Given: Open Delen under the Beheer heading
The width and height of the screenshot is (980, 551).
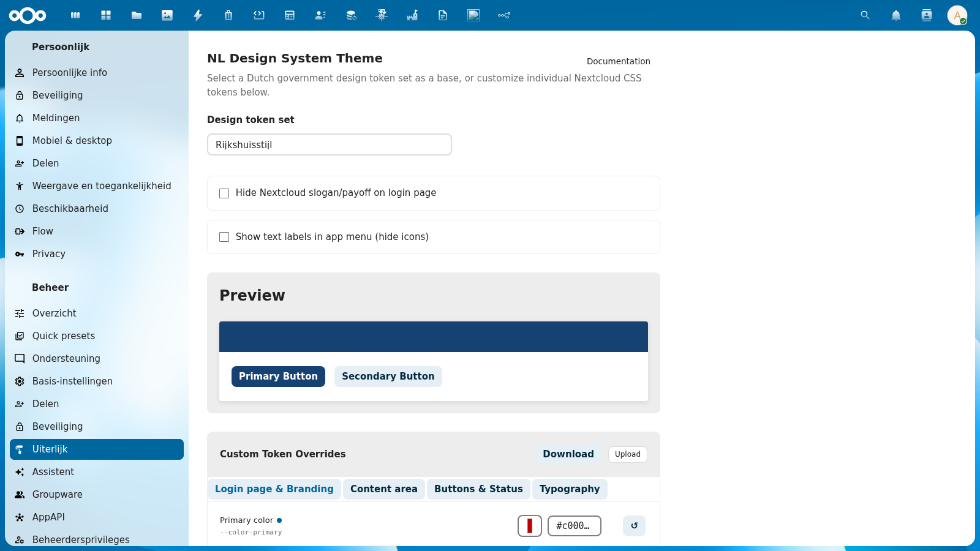Looking at the screenshot, I should [97, 404].
